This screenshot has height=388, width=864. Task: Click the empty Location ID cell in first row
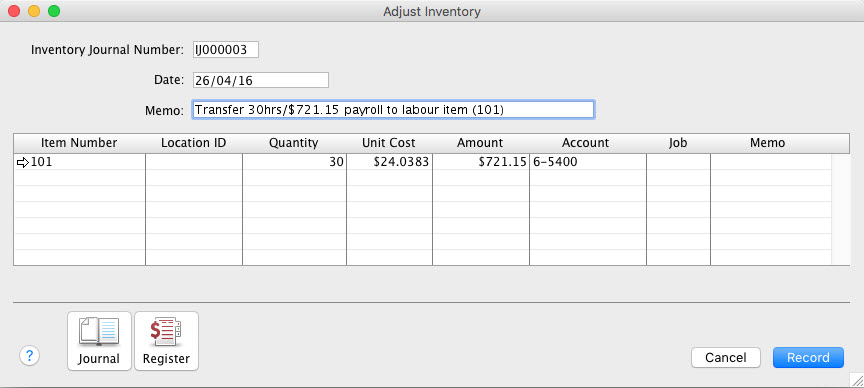point(194,162)
